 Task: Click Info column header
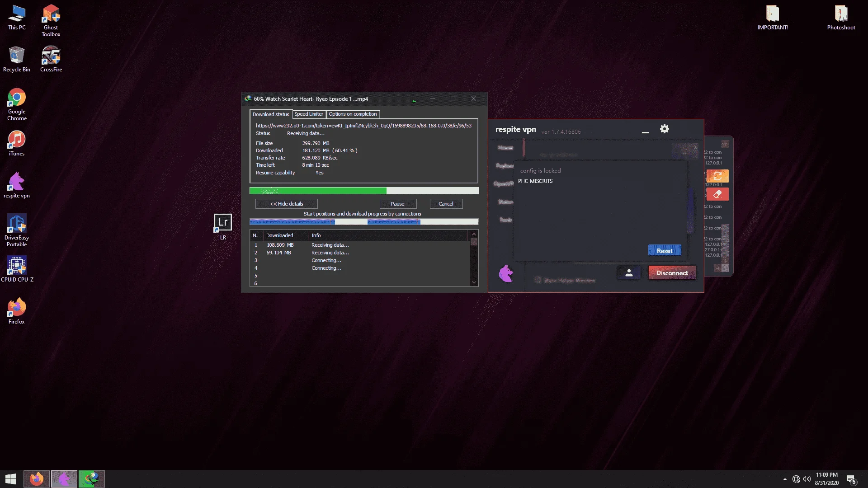(x=389, y=235)
